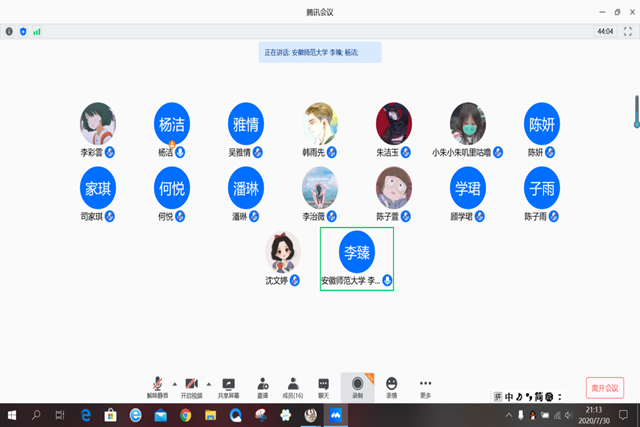This screenshot has height=427, width=640.
Task: Click the 解除静音 (unmute) microphone icon
Action: click(x=158, y=385)
